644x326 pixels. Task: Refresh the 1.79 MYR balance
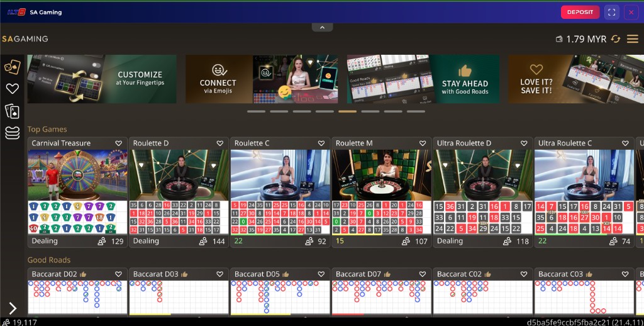[616, 39]
